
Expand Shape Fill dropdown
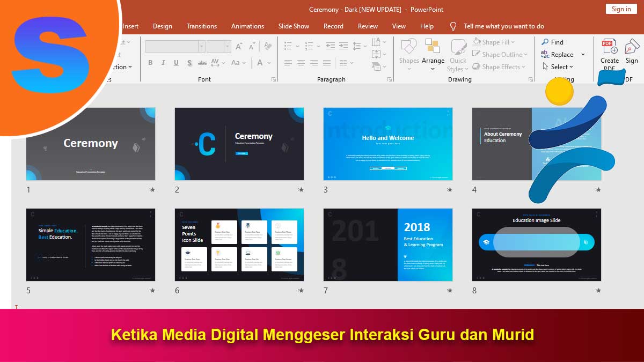point(513,42)
